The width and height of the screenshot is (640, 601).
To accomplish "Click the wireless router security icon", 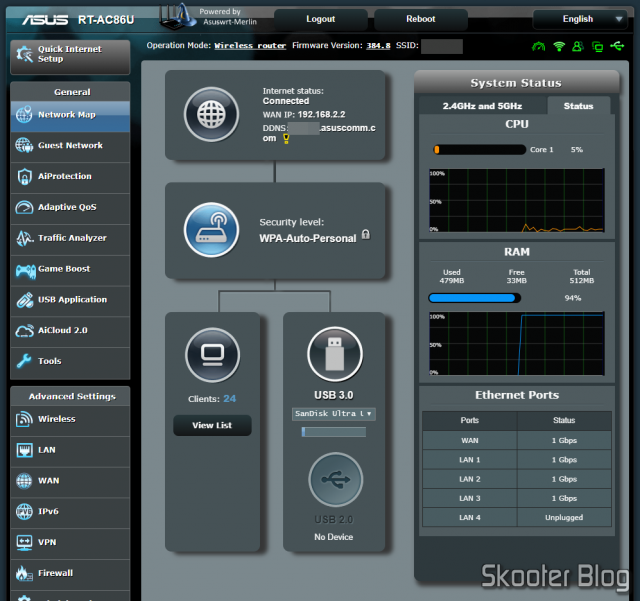I will click(211, 230).
